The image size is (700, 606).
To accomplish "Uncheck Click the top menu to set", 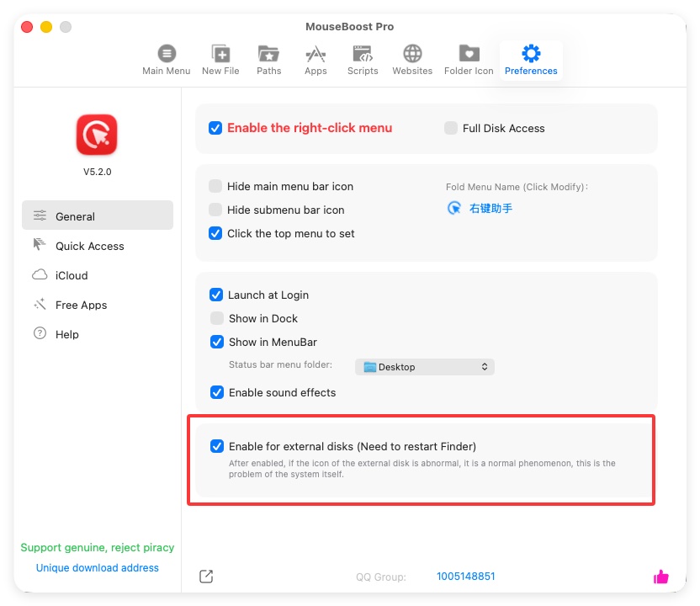I will pyautogui.click(x=215, y=233).
